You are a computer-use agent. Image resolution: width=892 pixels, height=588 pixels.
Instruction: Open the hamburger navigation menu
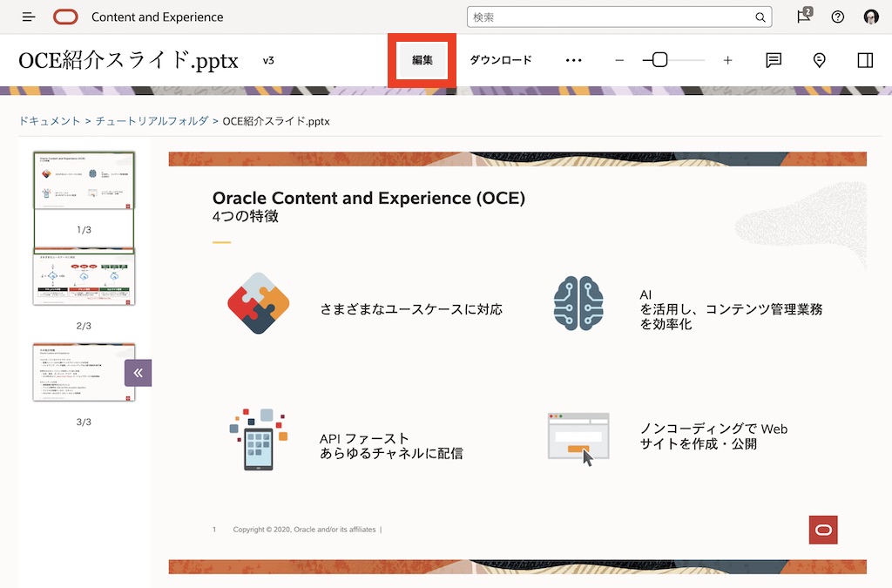[x=29, y=17]
